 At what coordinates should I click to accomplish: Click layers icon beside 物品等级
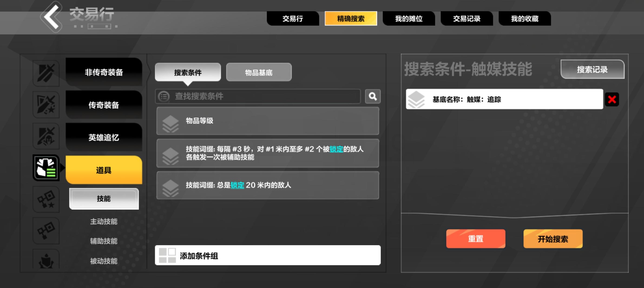point(170,124)
